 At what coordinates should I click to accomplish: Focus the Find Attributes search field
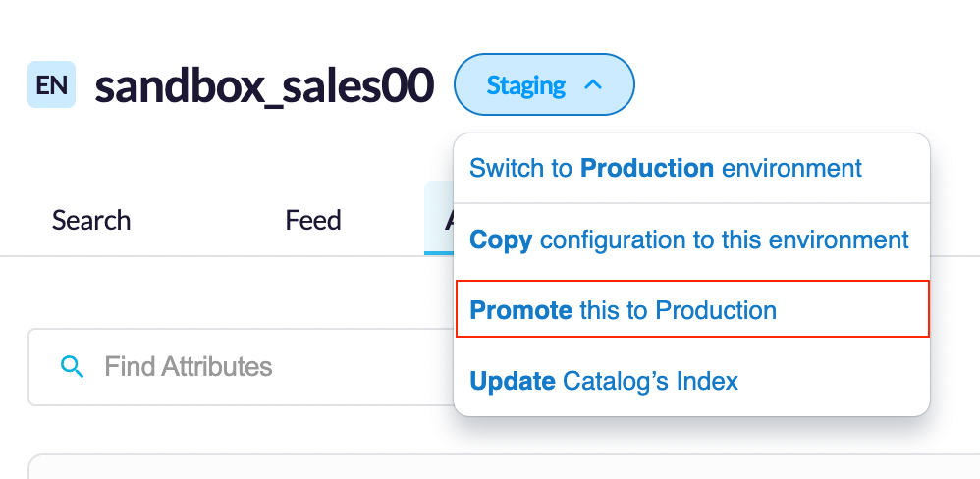(241, 367)
